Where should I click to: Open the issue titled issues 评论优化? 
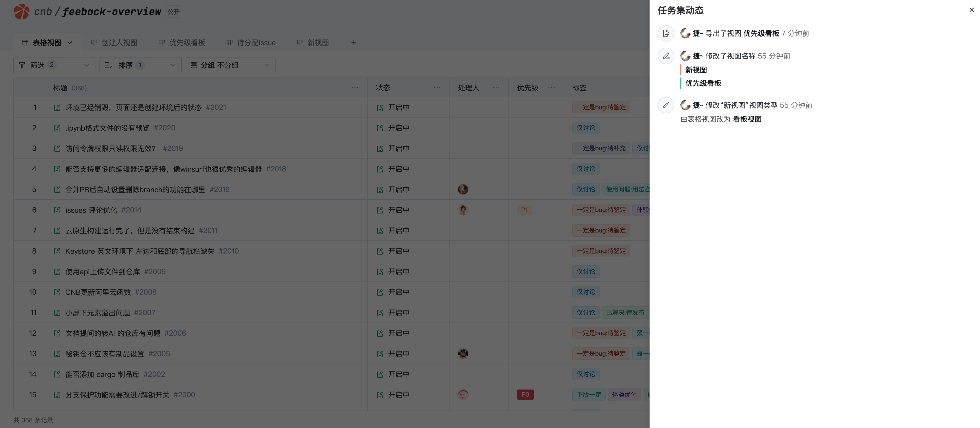click(x=91, y=210)
